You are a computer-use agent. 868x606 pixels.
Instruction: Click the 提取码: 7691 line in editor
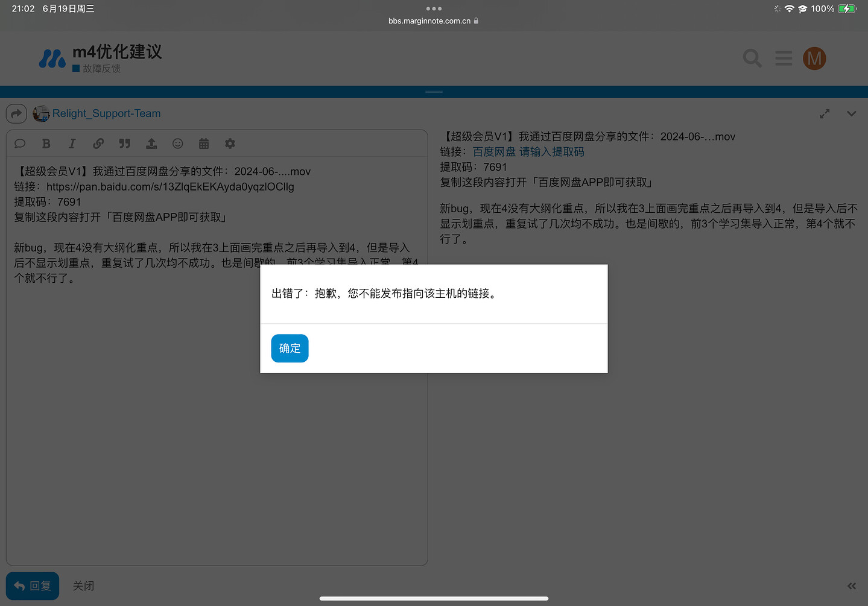pyautogui.click(x=48, y=202)
